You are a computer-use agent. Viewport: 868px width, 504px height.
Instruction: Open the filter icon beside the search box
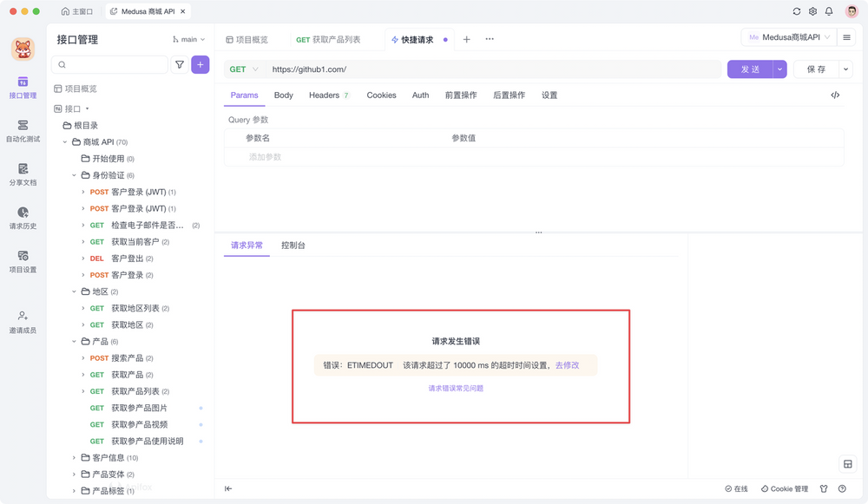181,65
